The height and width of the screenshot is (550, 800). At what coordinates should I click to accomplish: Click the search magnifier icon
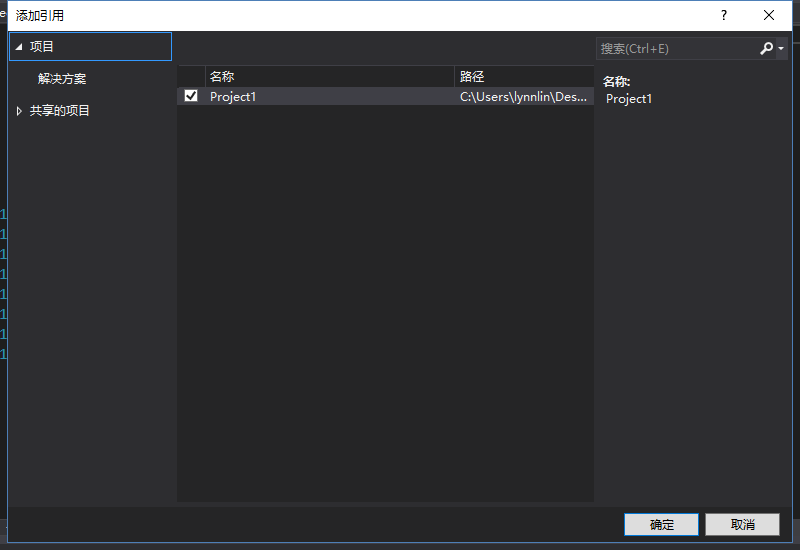766,48
